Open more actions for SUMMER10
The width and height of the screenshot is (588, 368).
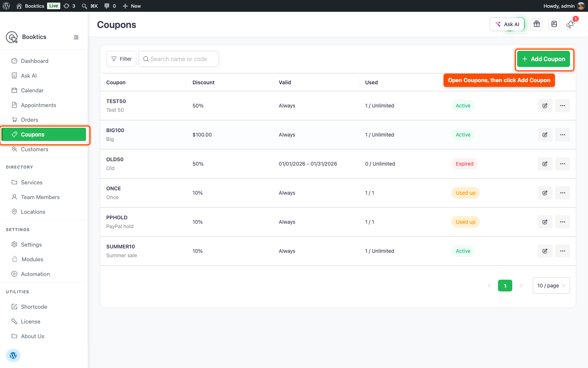(x=562, y=251)
